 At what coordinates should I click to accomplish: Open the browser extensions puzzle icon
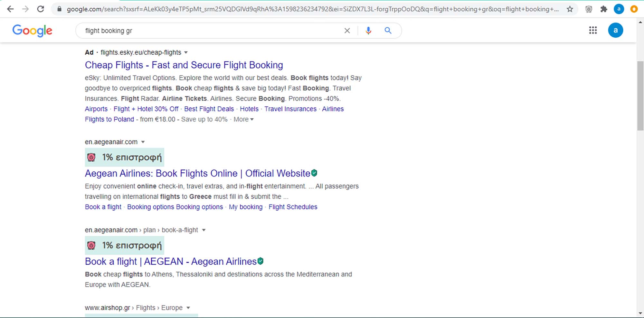point(604,9)
